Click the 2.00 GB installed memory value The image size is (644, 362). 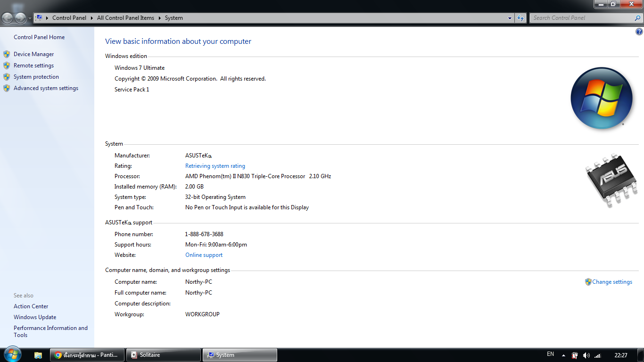[194, 187]
